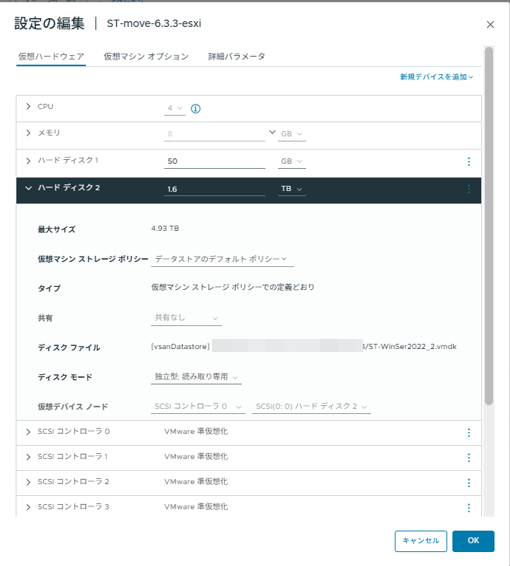Close the 設定の編集 dialog with X
Screen dimensions: 510x566
pyautogui.click(x=490, y=25)
